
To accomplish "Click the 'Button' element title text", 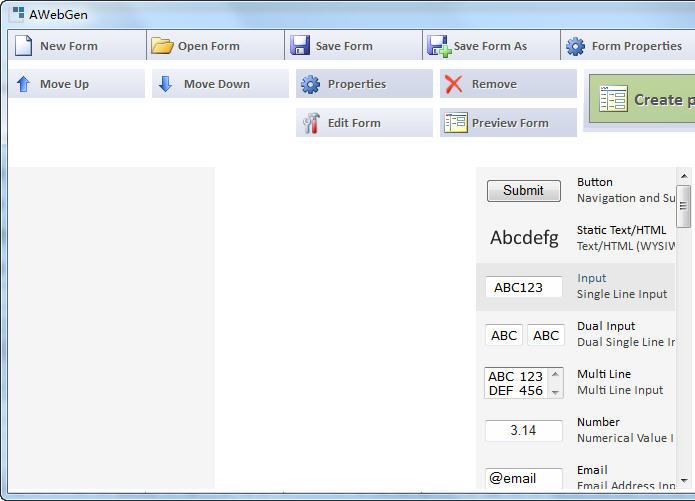I will tap(595, 182).
